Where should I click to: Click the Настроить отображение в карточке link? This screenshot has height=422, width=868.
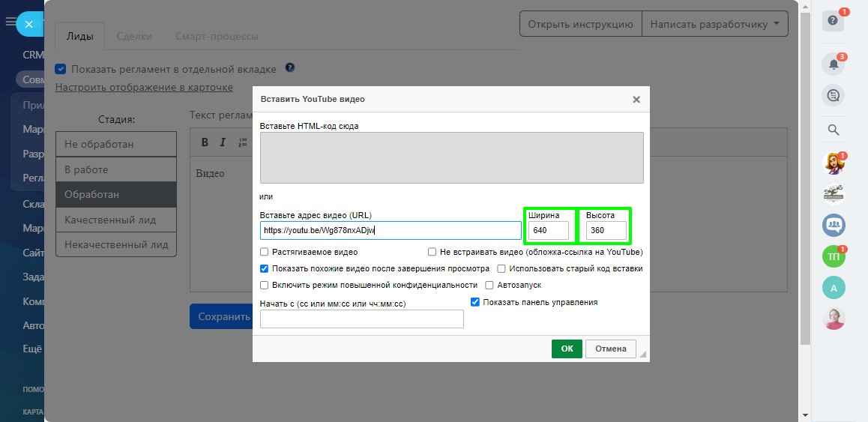pyautogui.click(x=144, y=87)
